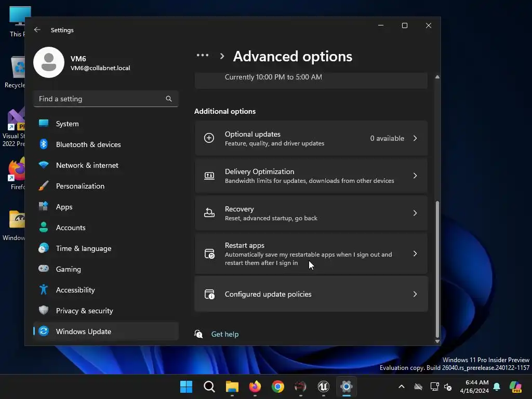Click the Delivery Optimization icon
Viewport: 532px width, 399px height.
(x=209, y=176)
